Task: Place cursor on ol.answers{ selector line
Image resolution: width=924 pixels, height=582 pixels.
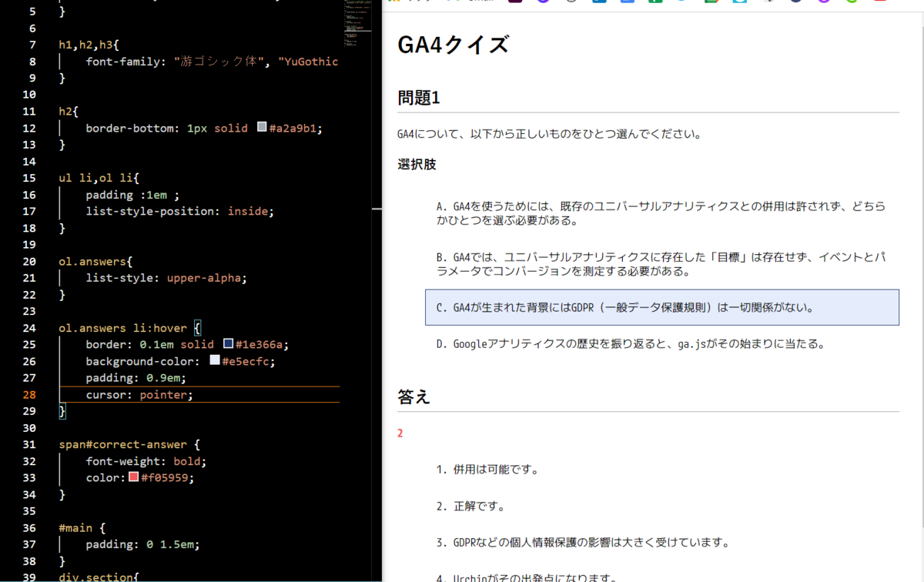Action: coord(96,261)
